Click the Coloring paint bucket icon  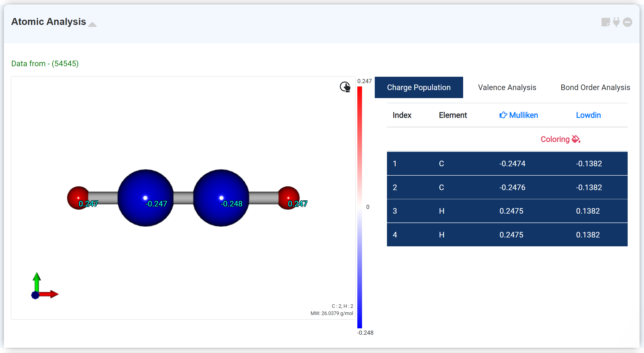tap(576, 139)
